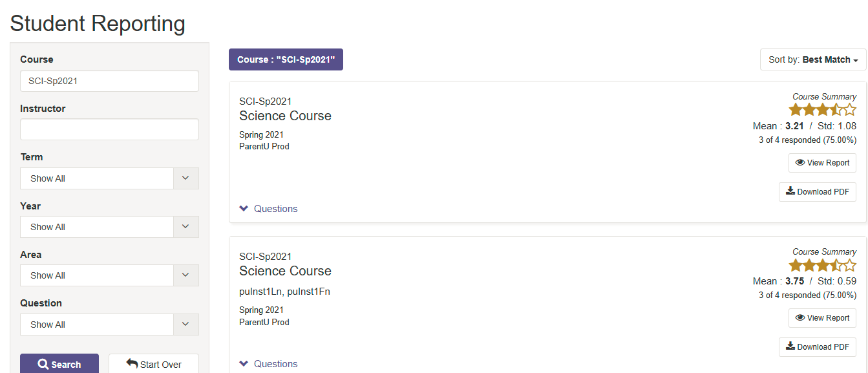Open the Question filter dropdown
Viewport: 868px width, 373px height.
point(109,325)
